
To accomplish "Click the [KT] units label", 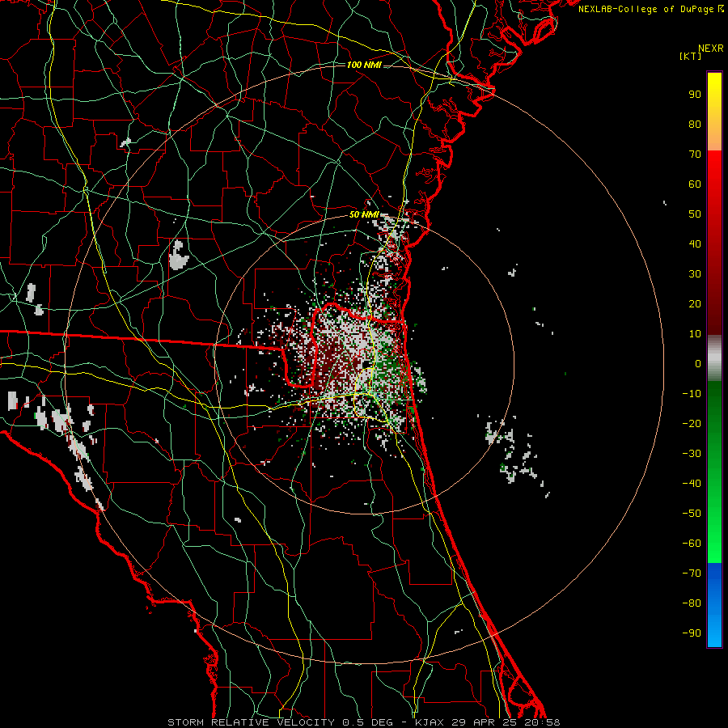I will [x=691, y=56].
